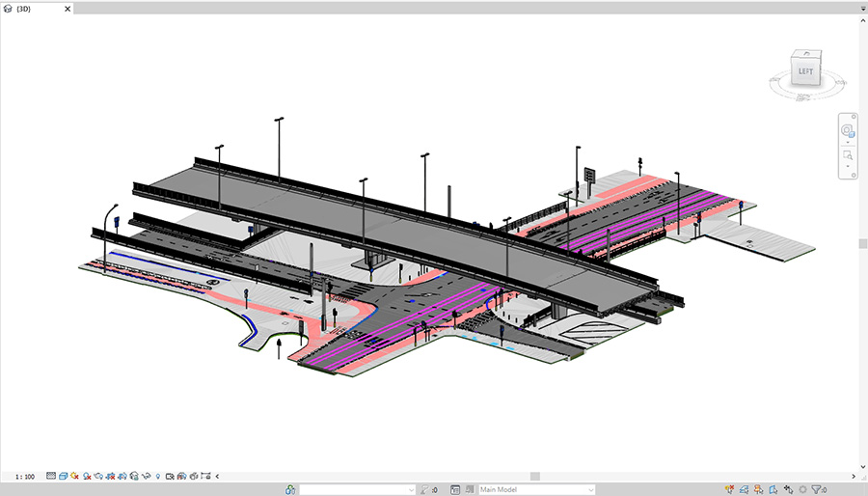Activate the Zoom Region tool

848,155
